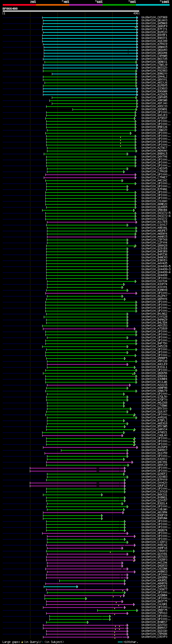Select hit label UniRef100_Q04499-5
Screen dimensions: 172x644
[156, 266]
